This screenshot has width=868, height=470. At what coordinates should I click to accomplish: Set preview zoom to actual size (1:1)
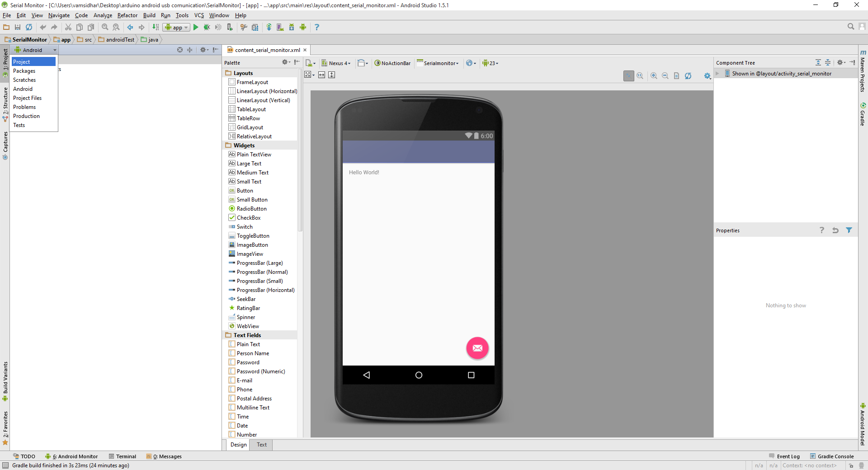pyautogui.click(x=640, y=76)
